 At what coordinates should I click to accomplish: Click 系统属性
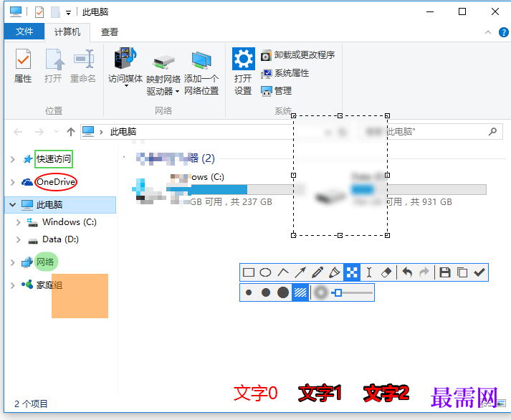click(x=285, y=73)
